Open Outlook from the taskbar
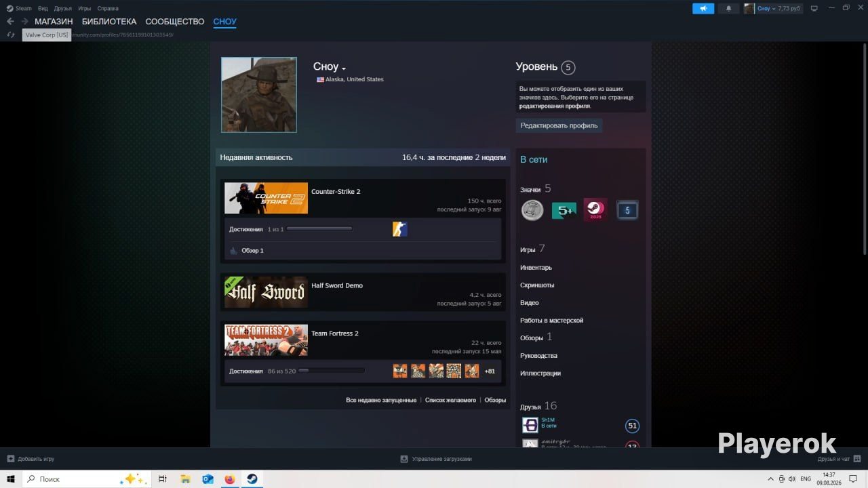Viewport: 868px width, 488px height. tap(208, 479)
